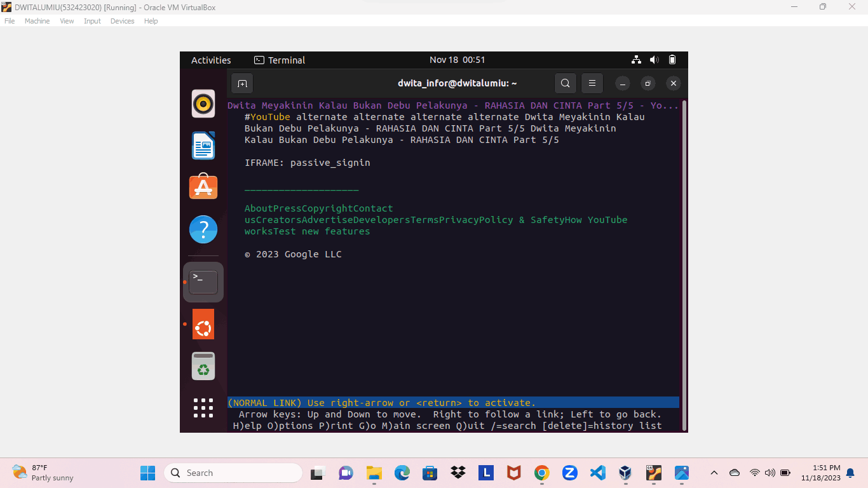Open Activities overview
This screenshot has height=488, width=868.
(x=211, y=60)
